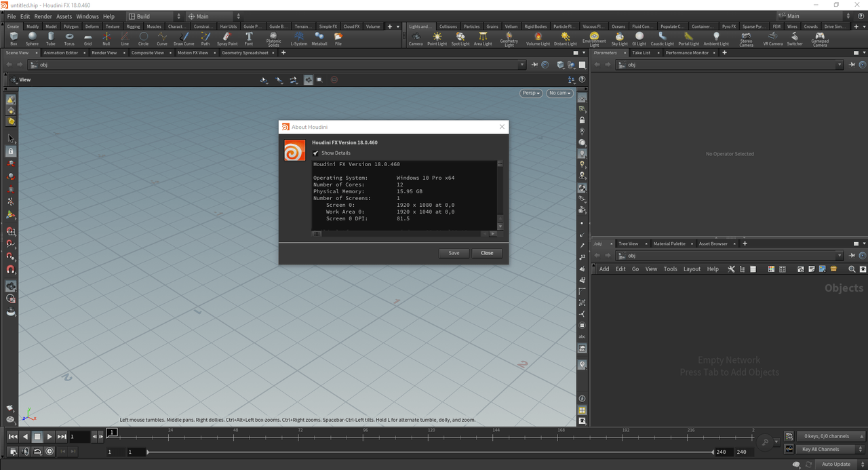Toggle the network editor list mode
The height and width of the screenshot is (470, 868).
coord(753,269)
